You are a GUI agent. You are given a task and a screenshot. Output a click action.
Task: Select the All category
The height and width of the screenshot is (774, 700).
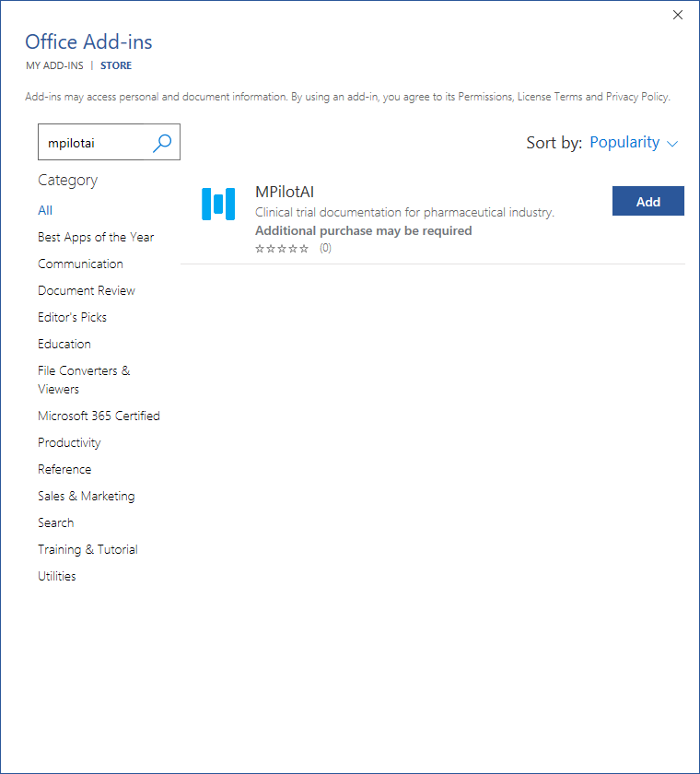tap(45, 210)
